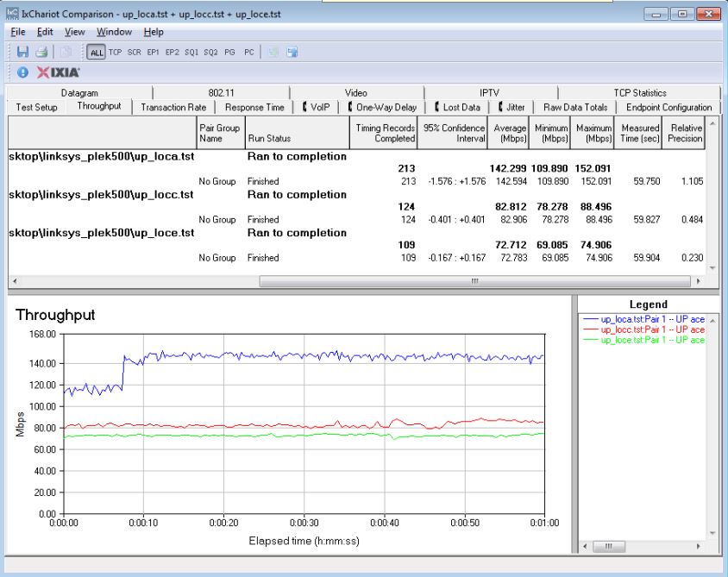The height and width of the screenshot is (577, 728).
Task: Switch to the Raw Data Totals tab
Action: 575,107
